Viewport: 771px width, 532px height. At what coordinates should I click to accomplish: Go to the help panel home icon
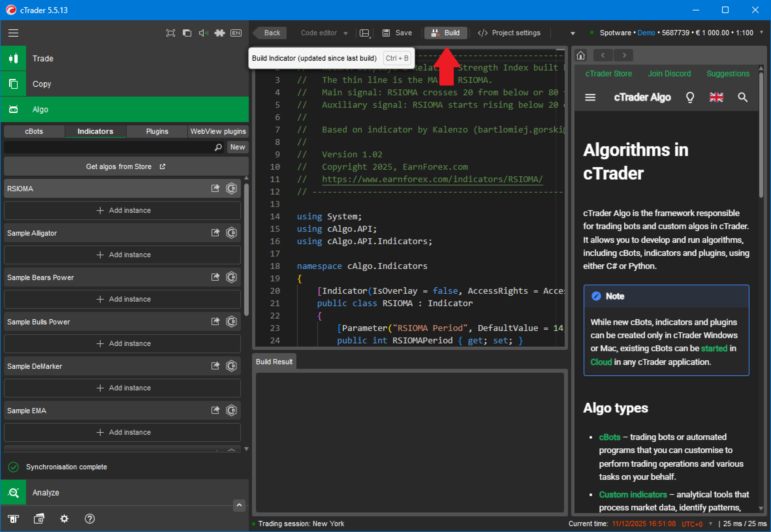[x=581, y=55]
